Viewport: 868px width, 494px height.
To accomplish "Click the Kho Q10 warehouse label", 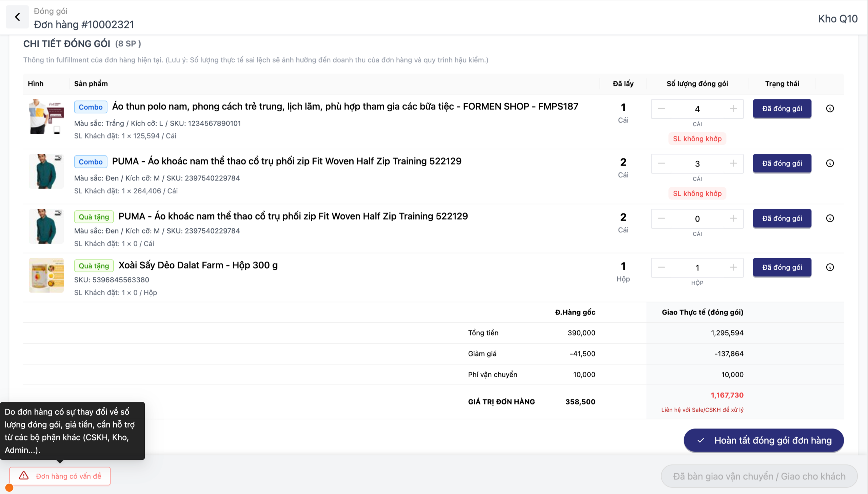I will [837, 19].
